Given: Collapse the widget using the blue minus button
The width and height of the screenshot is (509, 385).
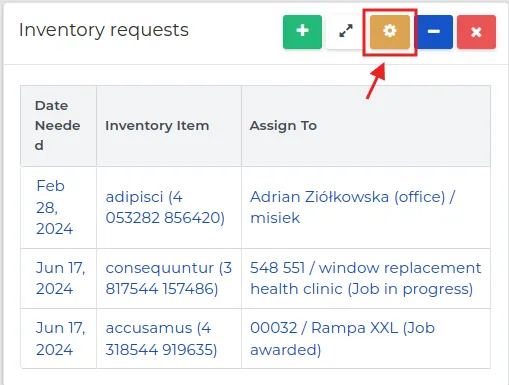Looking at the screenshot, I should click(x=433, y=32).
